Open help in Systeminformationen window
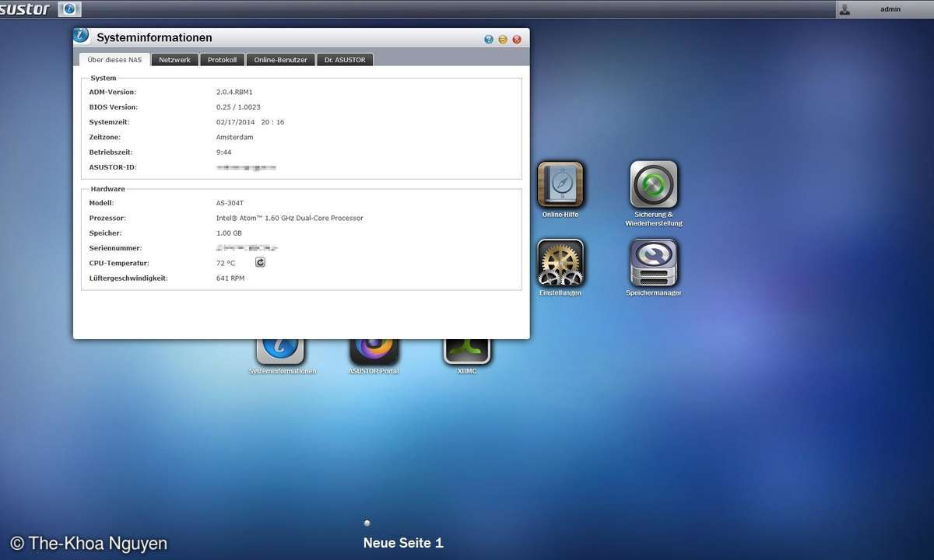Viewport: 934px width, 560px height. pyautogui.click(x=489, y=39)
